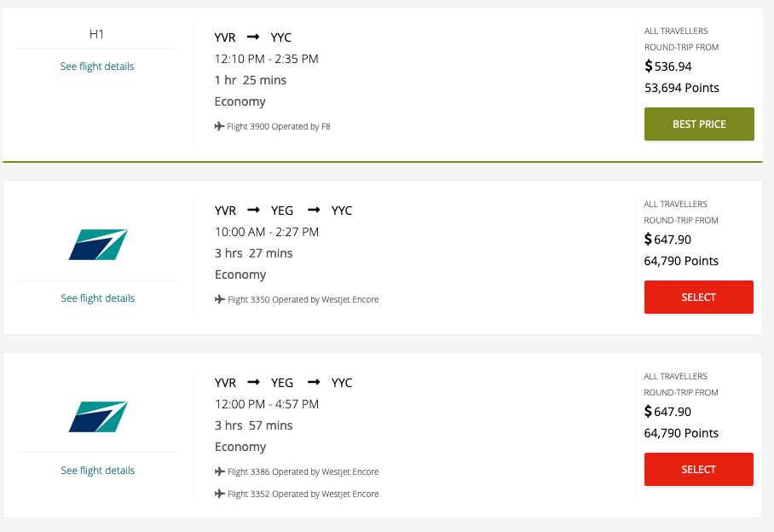The width and height of the screenshot is (774, 532).
Task: Select the 12:00 PM flight via YEG
Action: [x=698, y=469]
